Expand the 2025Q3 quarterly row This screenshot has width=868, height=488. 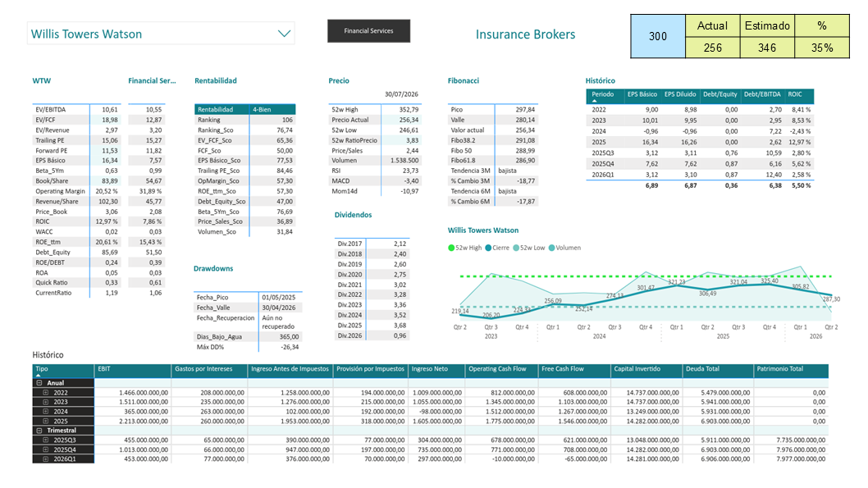[46, 440]
